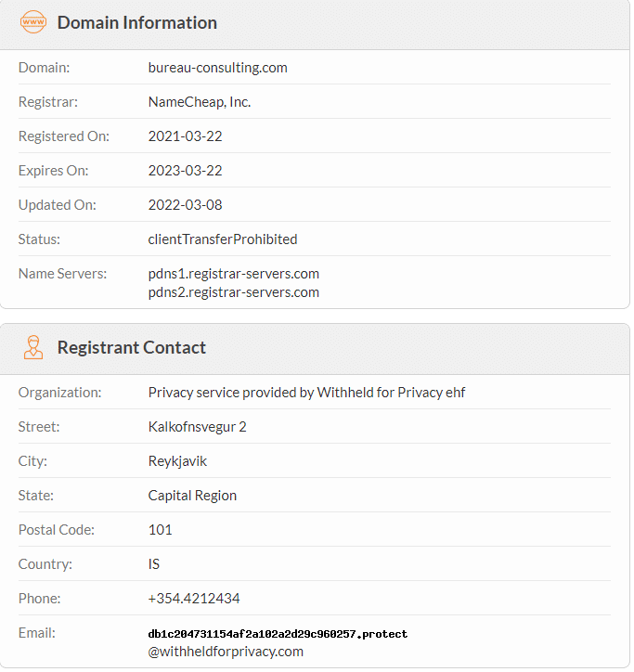This screenshot has width=634, height=672.
Task: Click the domain bureau-consulting.com value
Action: coord(218,68)
